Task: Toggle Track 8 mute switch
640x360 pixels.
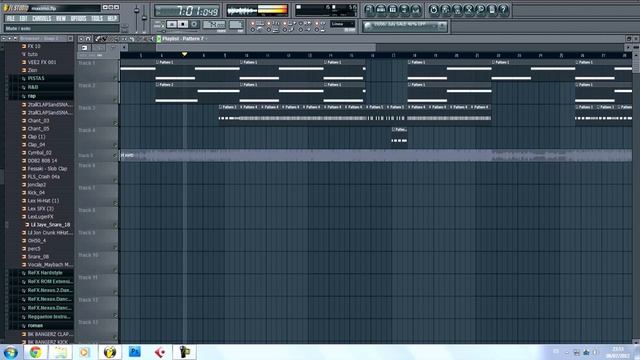Action: pos(115,225)
